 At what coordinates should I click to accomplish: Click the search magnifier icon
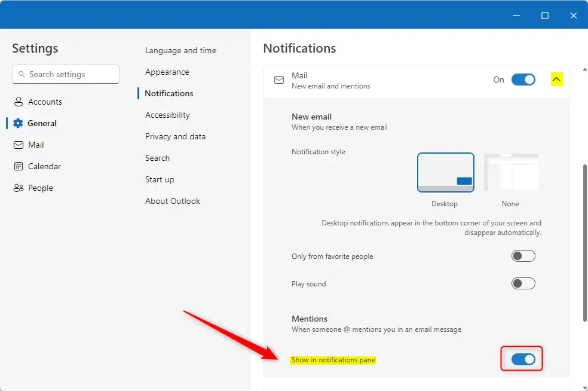pos(22,74)
